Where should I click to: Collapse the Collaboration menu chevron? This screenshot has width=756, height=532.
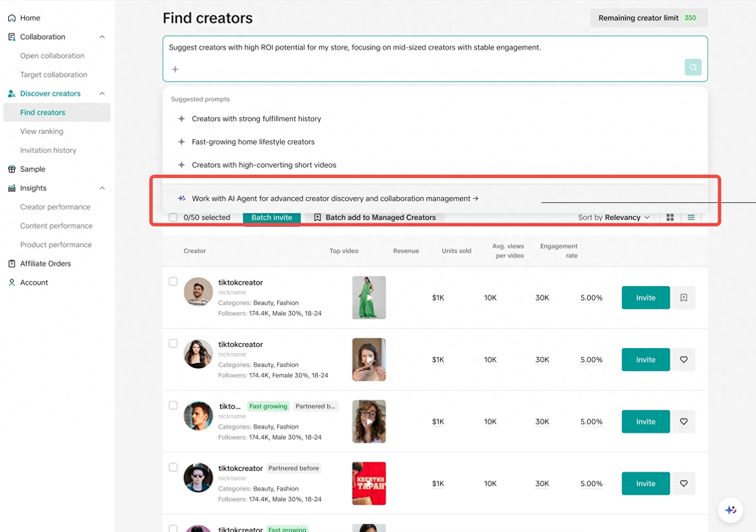click(102, 37)
